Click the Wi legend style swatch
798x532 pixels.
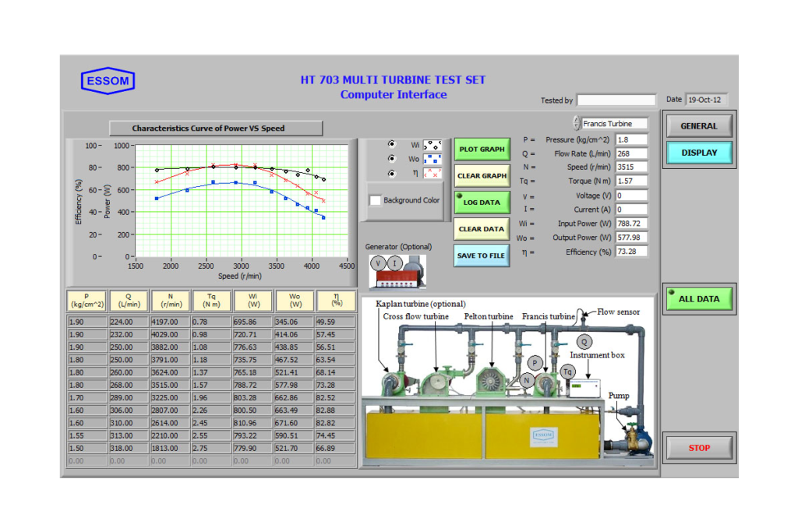[x=432, y=145]
